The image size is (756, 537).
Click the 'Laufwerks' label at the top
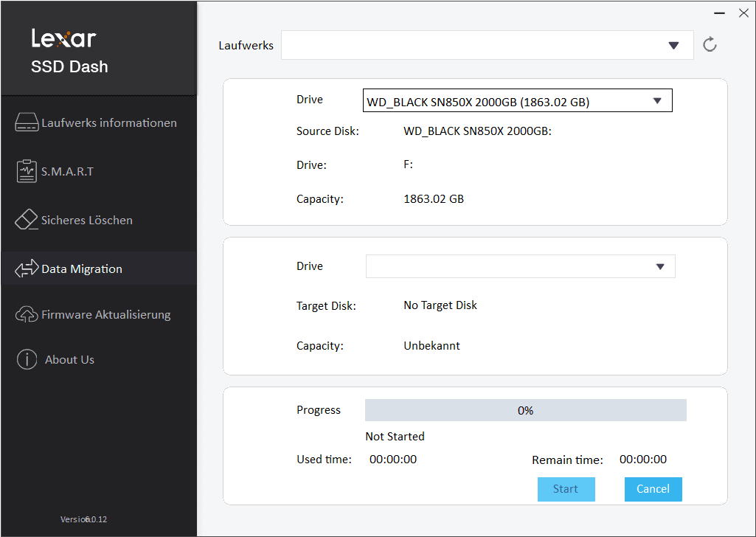click(x=246, y=45)
